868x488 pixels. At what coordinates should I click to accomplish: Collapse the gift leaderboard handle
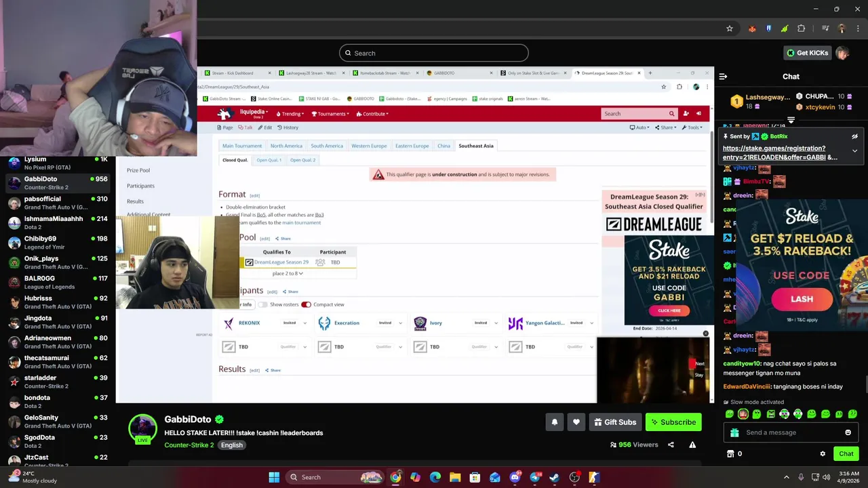[791, 120]
